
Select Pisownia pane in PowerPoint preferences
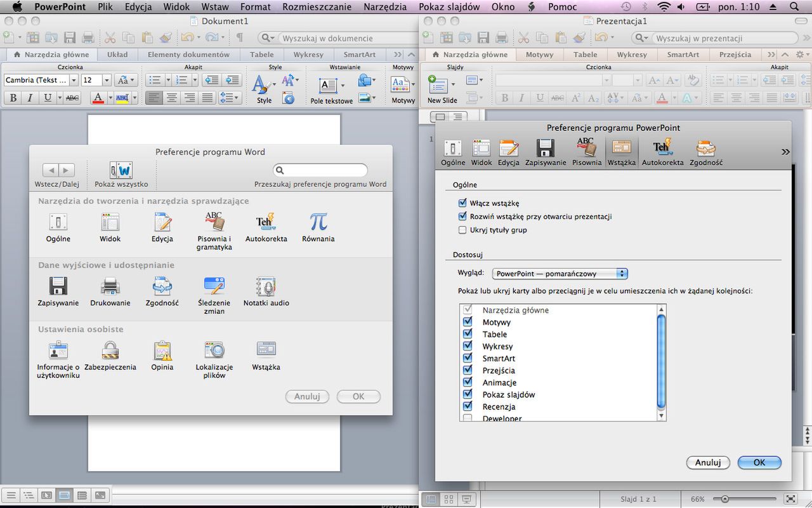586,152
